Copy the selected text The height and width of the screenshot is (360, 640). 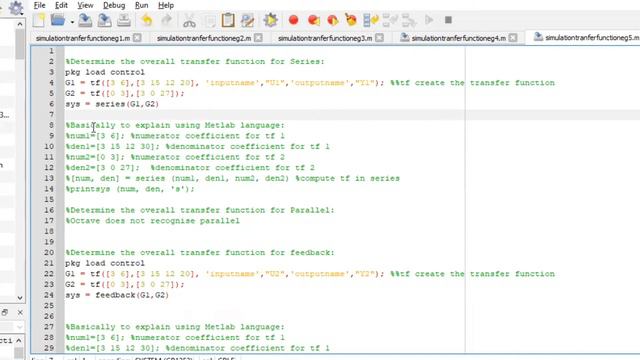[x=209, y=20]
